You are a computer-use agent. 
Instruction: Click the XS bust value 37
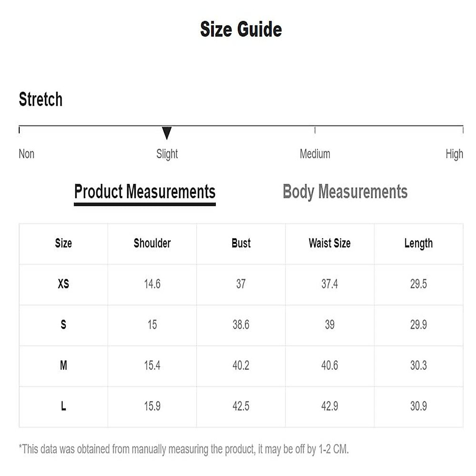pos(241,284)
